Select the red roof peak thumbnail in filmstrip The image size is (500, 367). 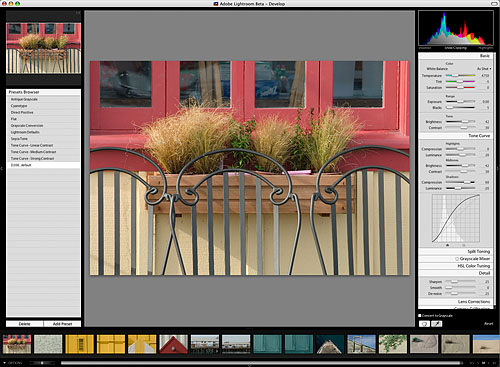click(x=173, y=344)
